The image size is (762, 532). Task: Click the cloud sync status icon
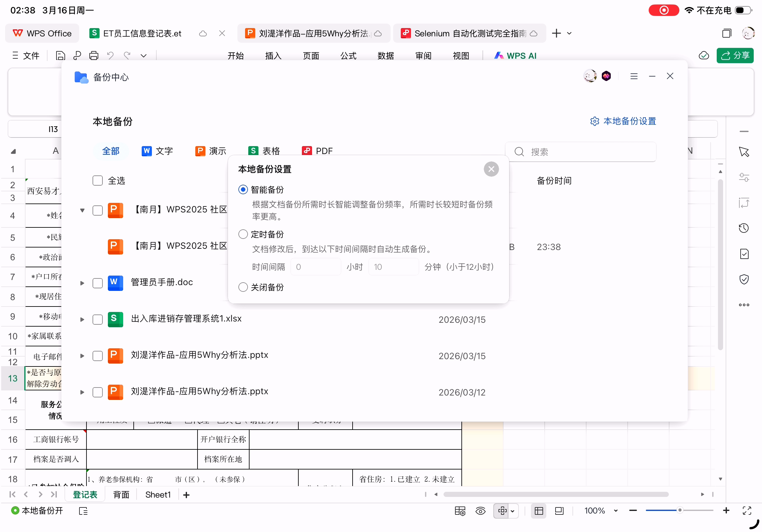click(x=704, y=55)
